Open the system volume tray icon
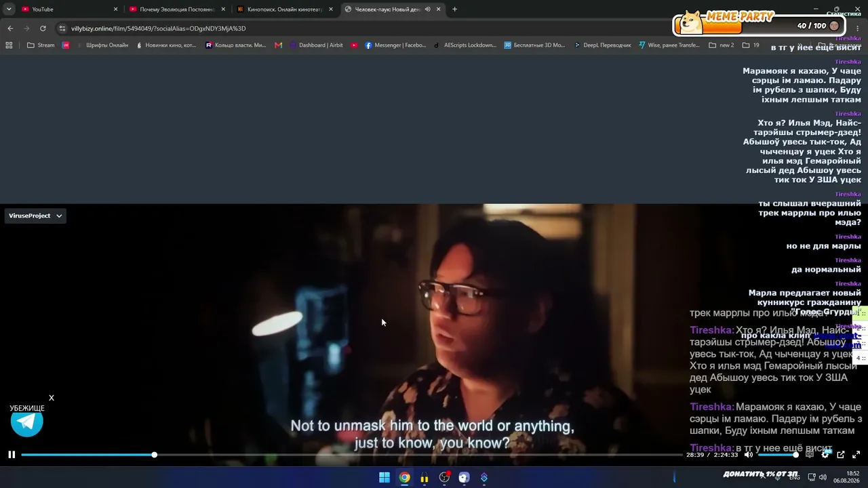 coord(823,478)
